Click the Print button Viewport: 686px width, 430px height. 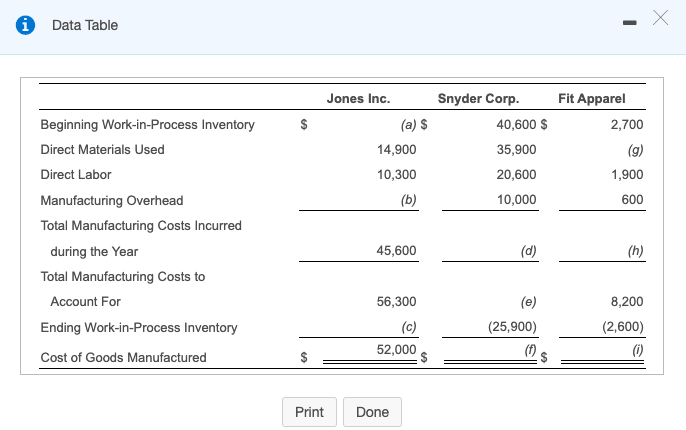tap(309, 412)
